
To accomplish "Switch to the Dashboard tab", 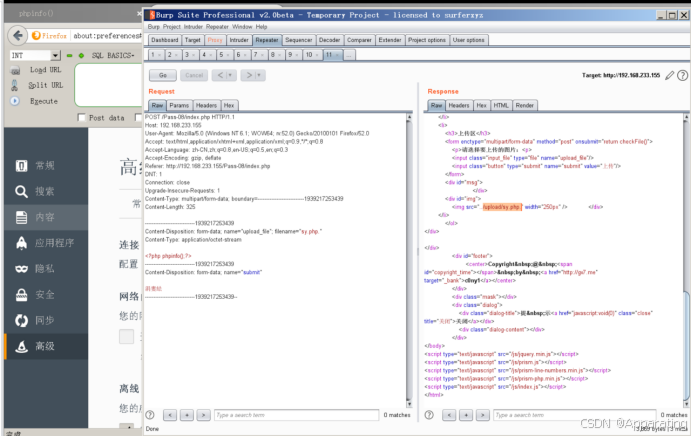I will pos(164,40).
